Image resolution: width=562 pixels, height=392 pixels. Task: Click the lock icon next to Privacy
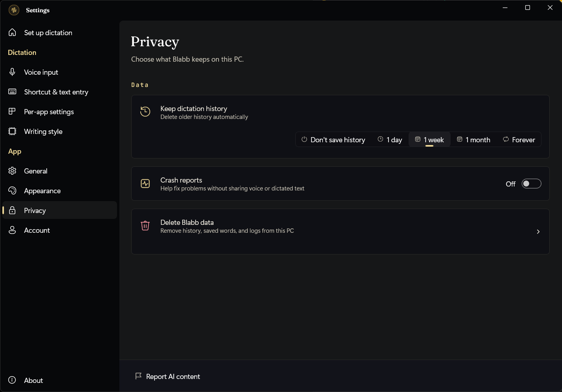(x=12, y=210)
